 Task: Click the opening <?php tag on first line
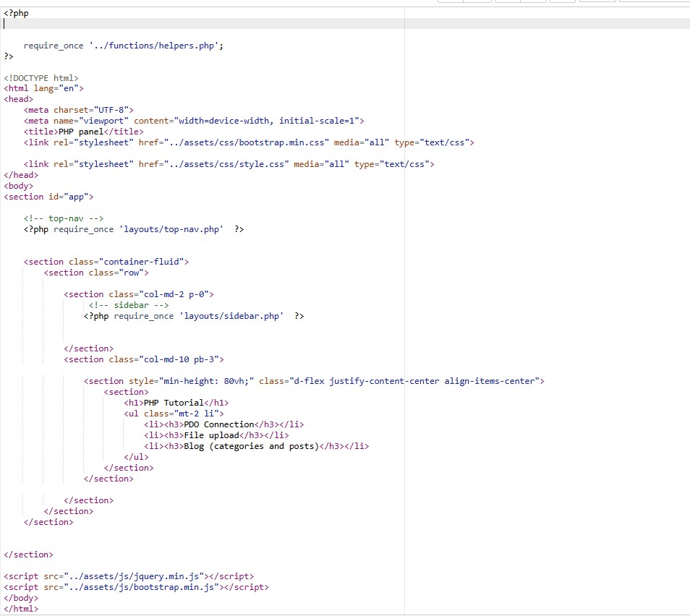pos(16,13)
